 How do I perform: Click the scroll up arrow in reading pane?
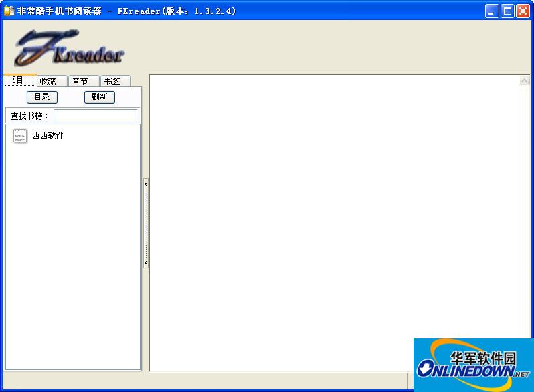(x=524, y=81)
